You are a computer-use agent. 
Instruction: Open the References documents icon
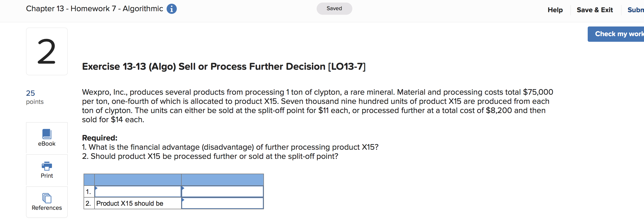(47, 198)
